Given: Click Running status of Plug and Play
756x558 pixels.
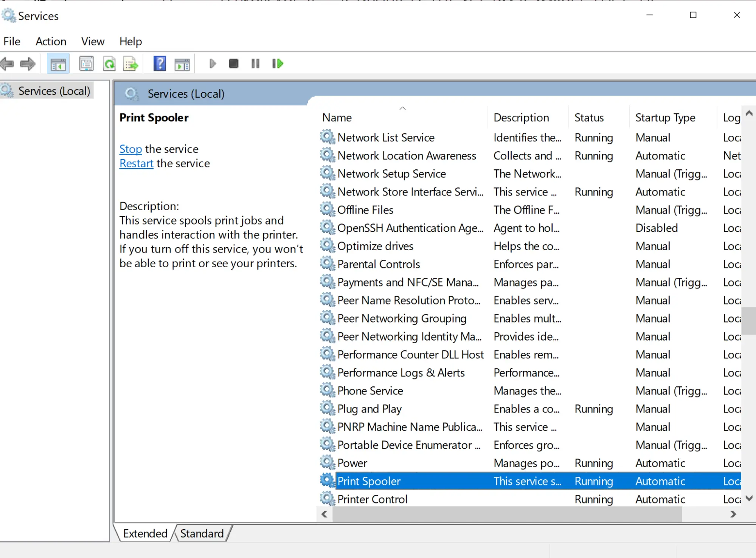Looking at the screenshot, I should [594, 409].
